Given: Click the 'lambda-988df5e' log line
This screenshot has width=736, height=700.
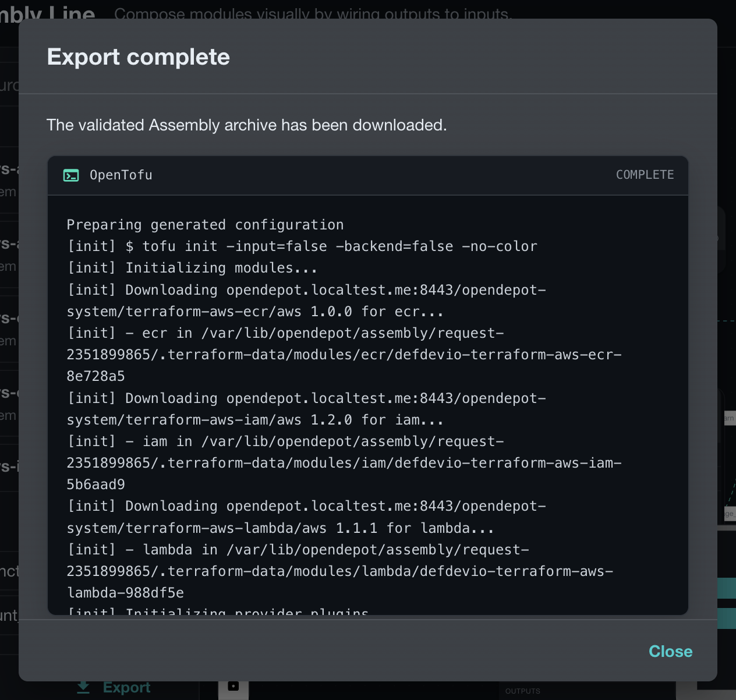Looking at the screenshot, I should tap(126, 593).
